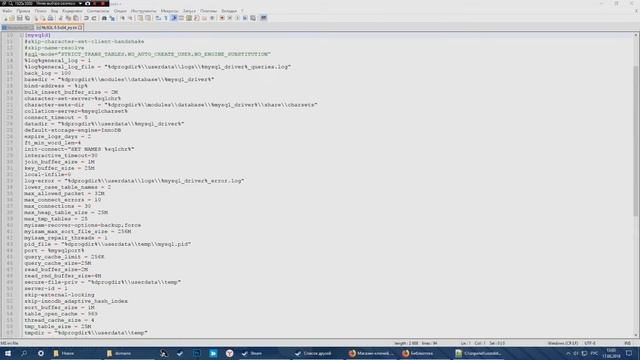Open the Плагины menu
This screenshot has height=360, width=640.
(x=208, y=11)
